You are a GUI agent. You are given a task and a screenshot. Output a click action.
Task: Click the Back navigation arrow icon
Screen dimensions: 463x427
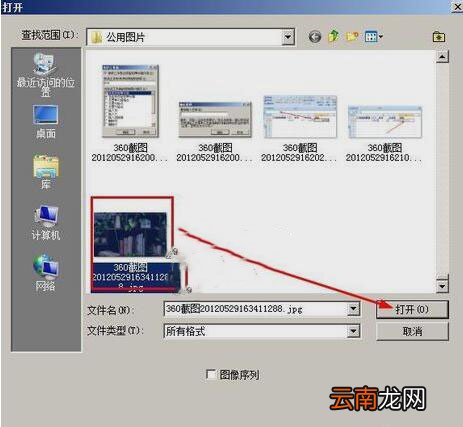314,37
